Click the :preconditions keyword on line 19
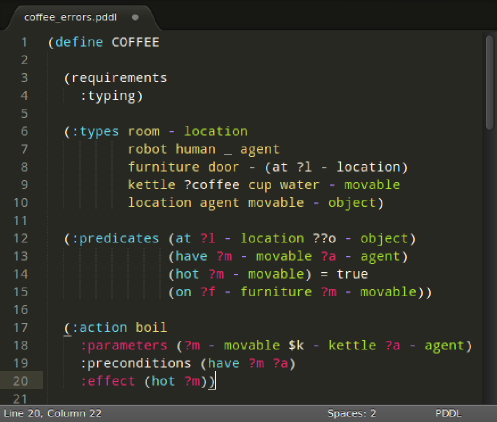 pos(136,364)
